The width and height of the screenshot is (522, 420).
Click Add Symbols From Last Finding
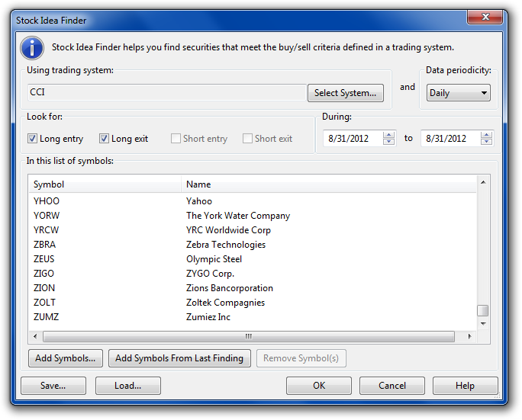pyautogui.click(x=179, y=358)
